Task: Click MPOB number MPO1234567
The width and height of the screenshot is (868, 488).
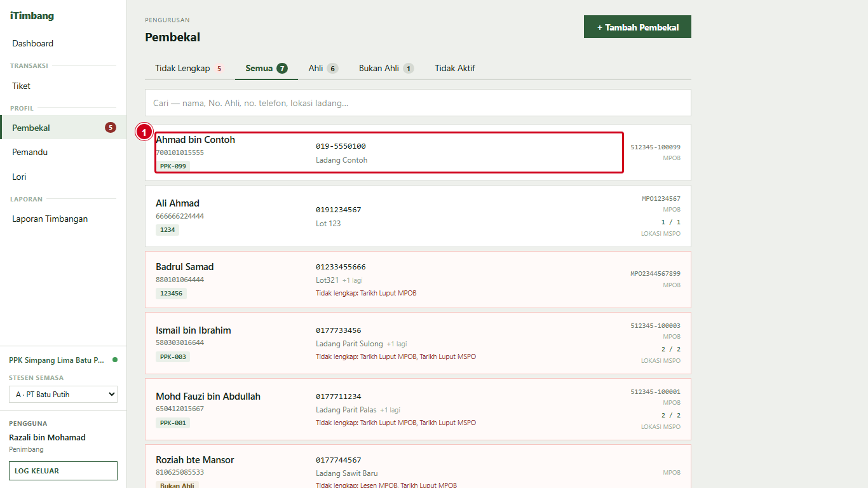Action: click(x=661, y=199)
